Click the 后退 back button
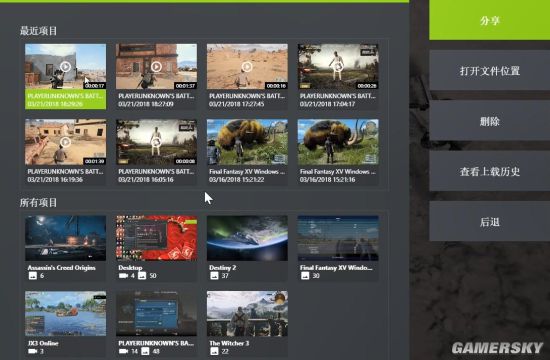This screenshot has height=360, width=550. click(490, 221)
